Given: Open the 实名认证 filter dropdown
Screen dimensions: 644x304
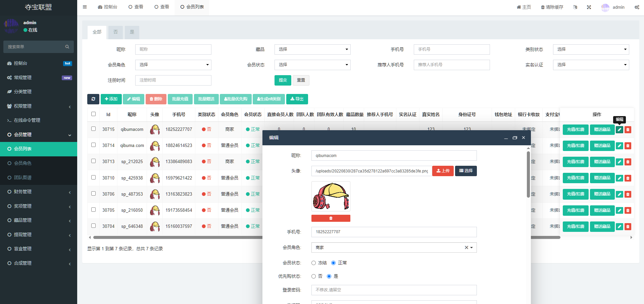Looking at the screenshot, I should pyautogui.click(x=591, y=65).
